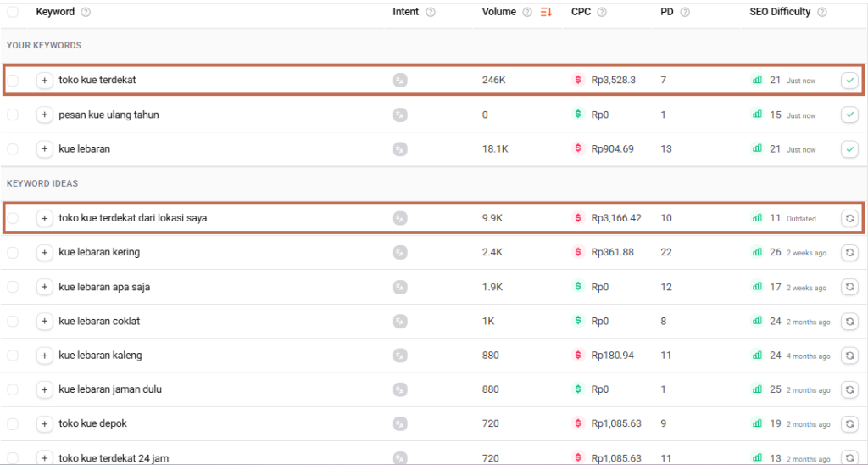Image resolution: width=868 pixels, height=465 pixels.
Task: Open keyword toko kue depok
Action: click(x=93, y=423)
